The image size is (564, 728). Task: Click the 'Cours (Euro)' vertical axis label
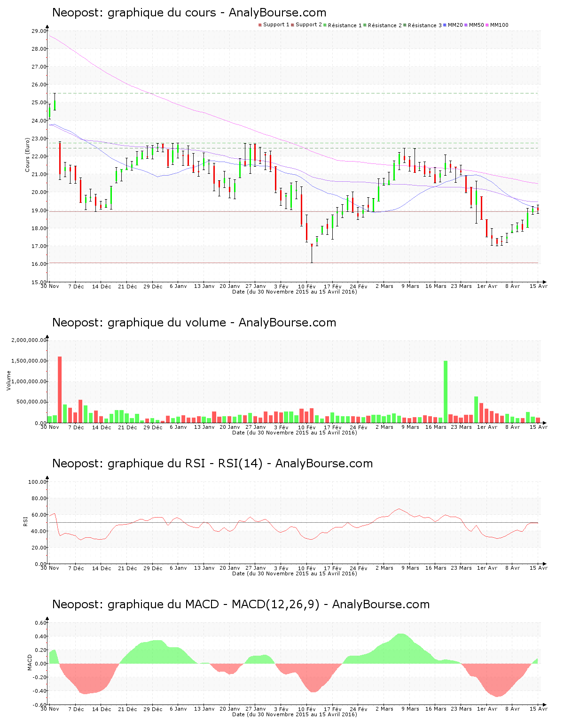click(28, 155)
